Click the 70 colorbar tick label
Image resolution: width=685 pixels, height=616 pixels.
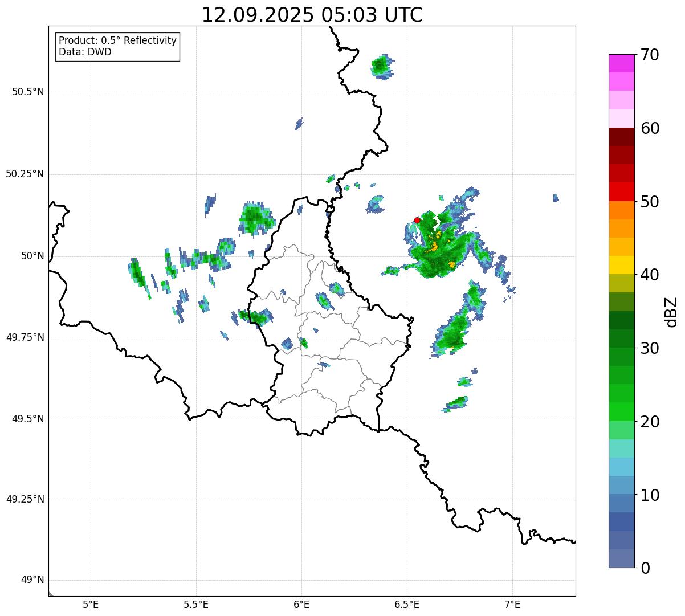650,55
